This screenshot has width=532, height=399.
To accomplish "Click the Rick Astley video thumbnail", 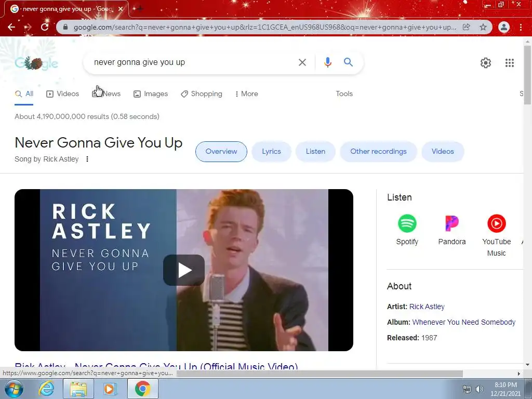I will 184,270.
